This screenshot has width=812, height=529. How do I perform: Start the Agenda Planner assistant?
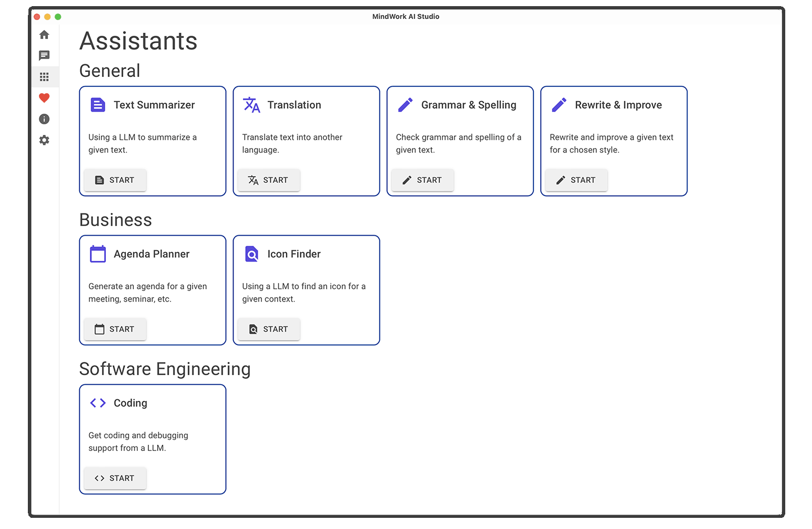tap(115, 329)
